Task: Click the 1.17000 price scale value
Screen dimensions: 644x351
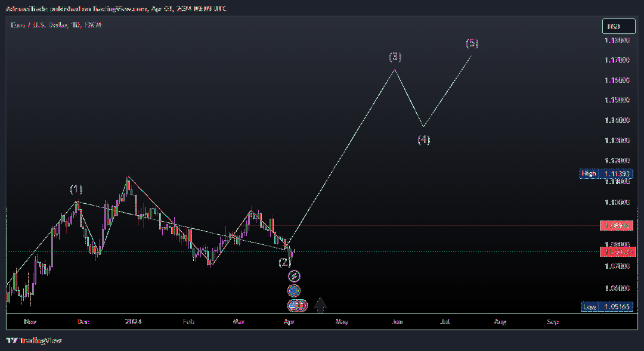Action: point(617,60)
